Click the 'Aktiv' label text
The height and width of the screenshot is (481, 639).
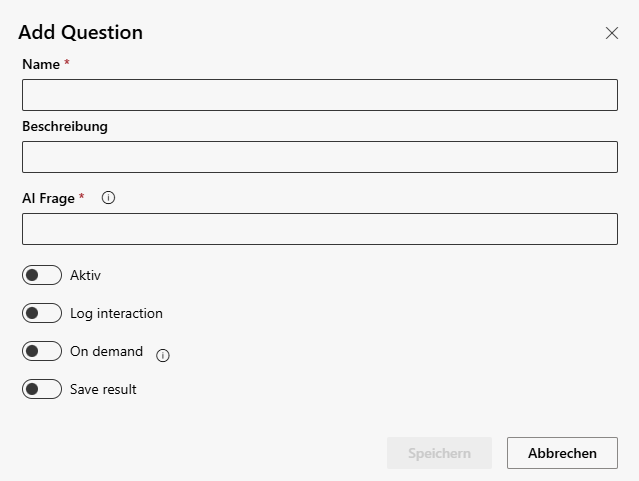85,275
